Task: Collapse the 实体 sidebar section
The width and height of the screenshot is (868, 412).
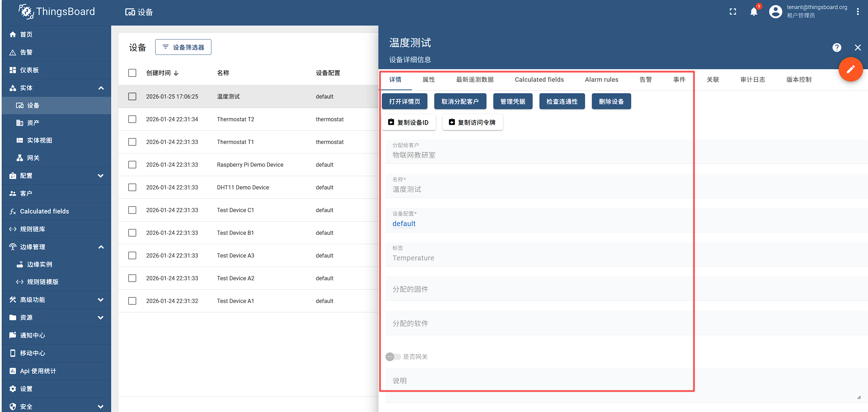Action: point(101,88)
